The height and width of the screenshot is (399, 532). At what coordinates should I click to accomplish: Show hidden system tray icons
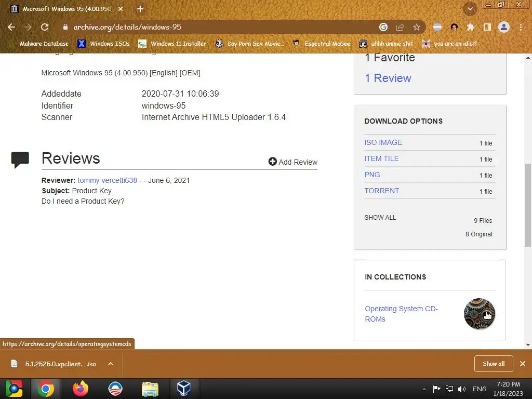(x=424, y=389)
